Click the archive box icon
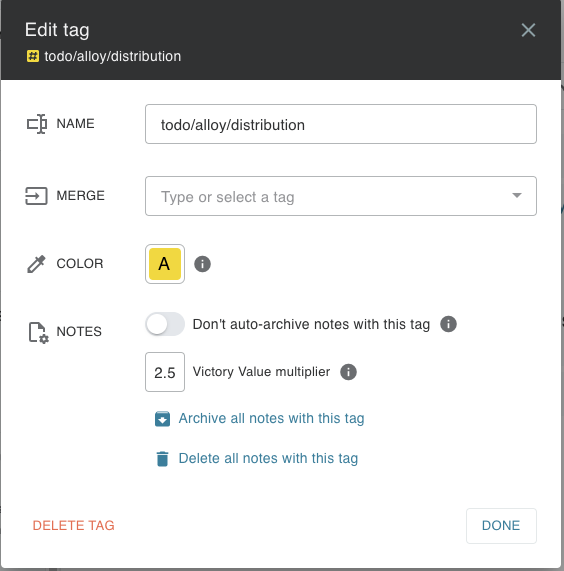 pyautogui.click(x=162, y=419)
